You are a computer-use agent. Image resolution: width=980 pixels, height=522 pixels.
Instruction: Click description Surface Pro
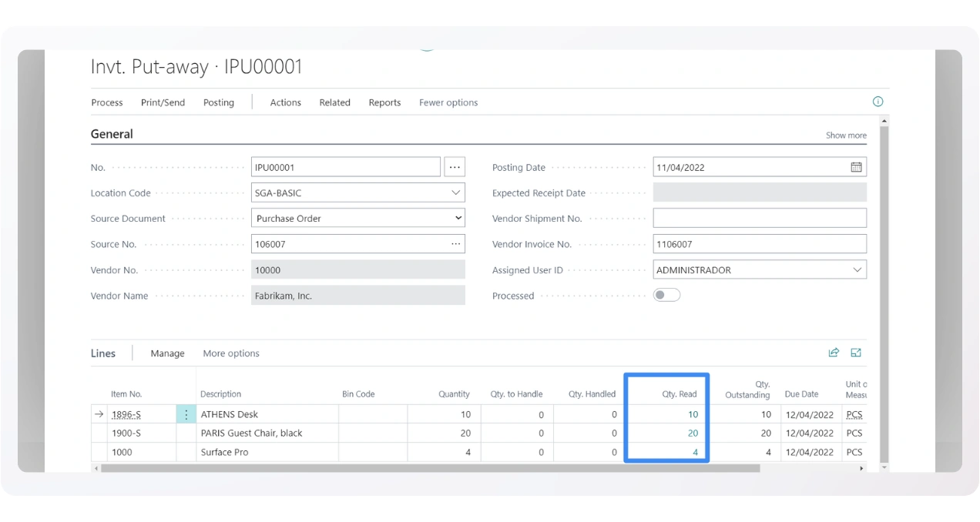(224, 452)
